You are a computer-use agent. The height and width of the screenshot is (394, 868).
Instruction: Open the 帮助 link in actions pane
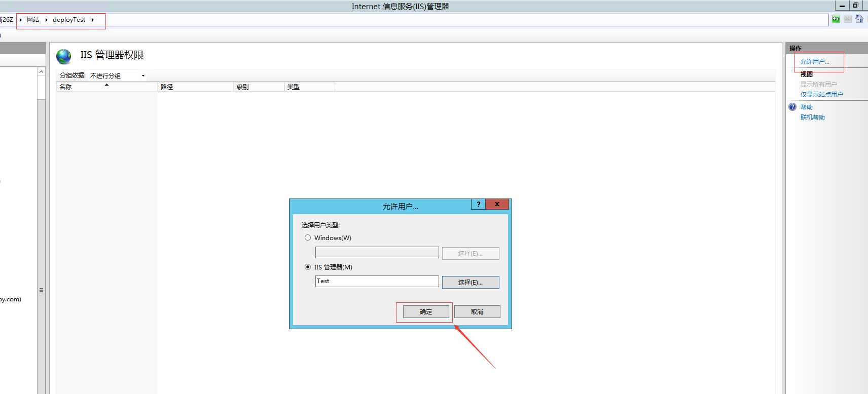pos(806,107)
